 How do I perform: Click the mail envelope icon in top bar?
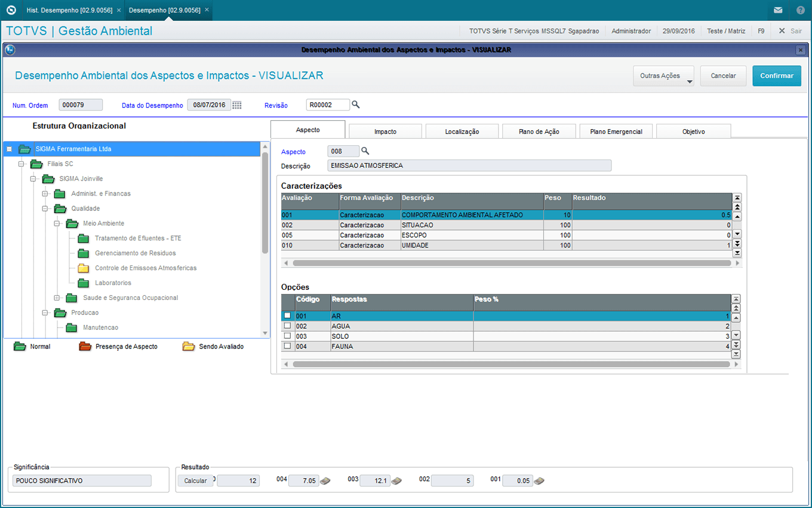click(778, 10)
